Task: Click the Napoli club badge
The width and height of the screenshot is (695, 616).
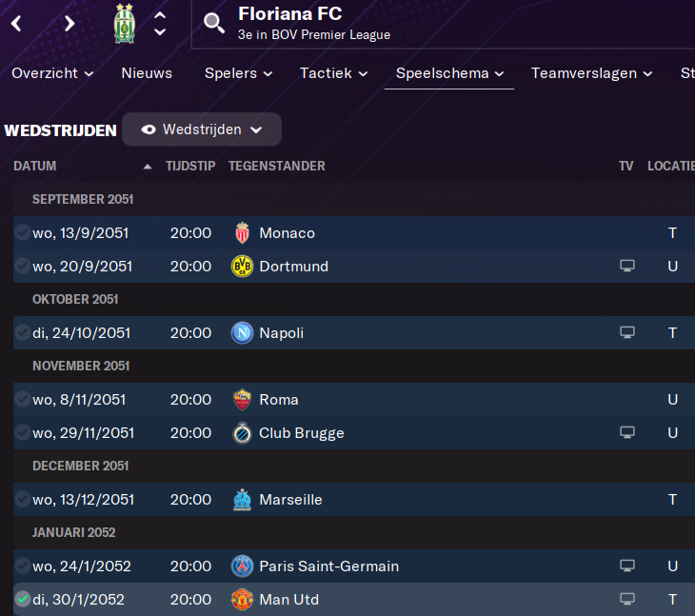Action: pos(243,333)
